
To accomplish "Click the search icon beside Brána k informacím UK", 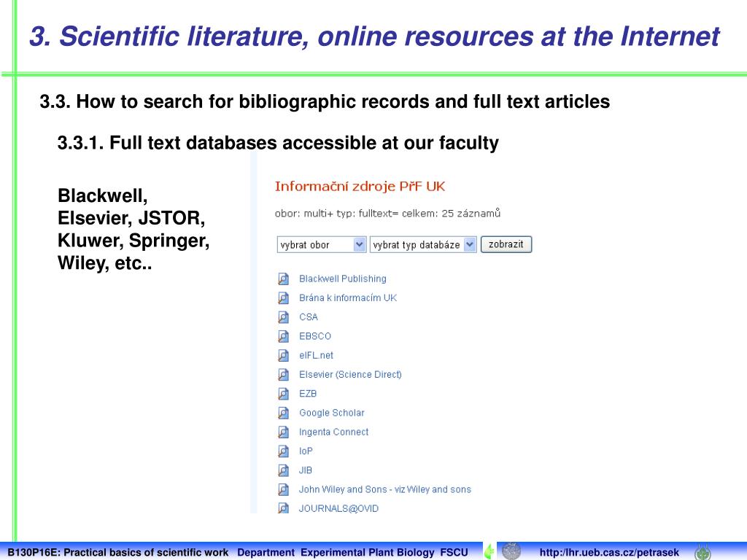I will point(284,297).
